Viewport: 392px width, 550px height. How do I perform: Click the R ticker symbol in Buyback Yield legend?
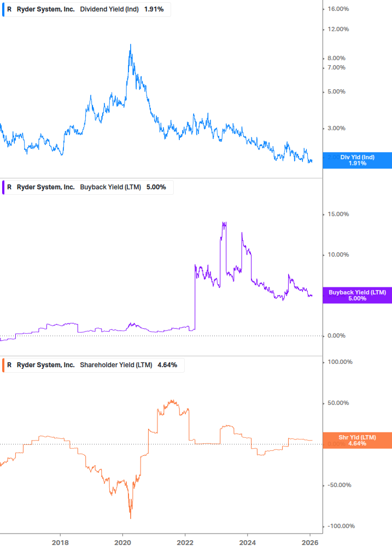[x=9, y=187]
